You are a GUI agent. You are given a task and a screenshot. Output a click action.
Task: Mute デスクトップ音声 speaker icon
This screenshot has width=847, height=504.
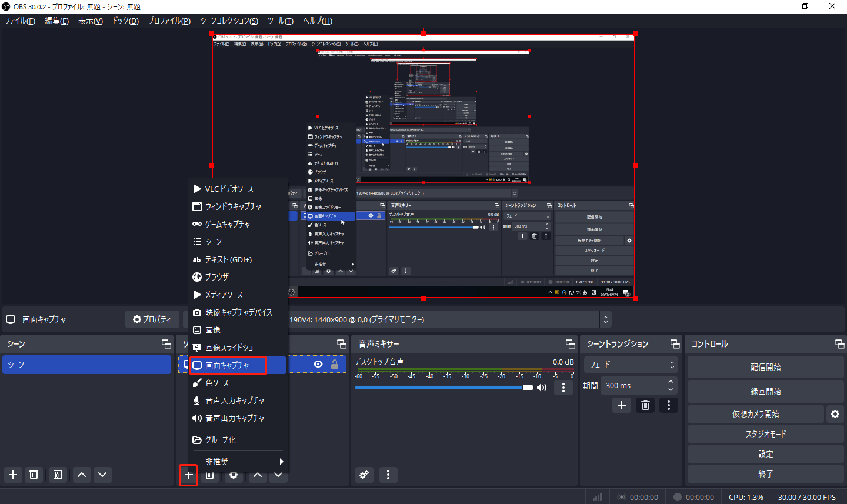click(542, 388)
